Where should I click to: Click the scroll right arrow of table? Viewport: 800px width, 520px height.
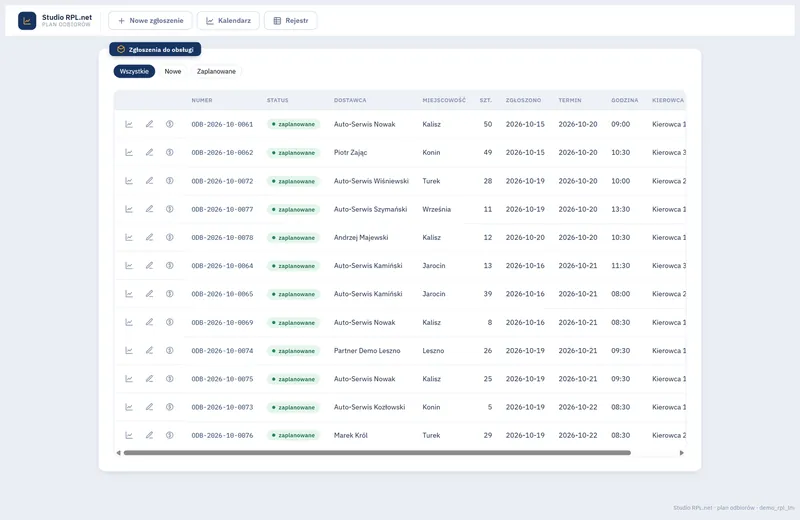(682, 453)
